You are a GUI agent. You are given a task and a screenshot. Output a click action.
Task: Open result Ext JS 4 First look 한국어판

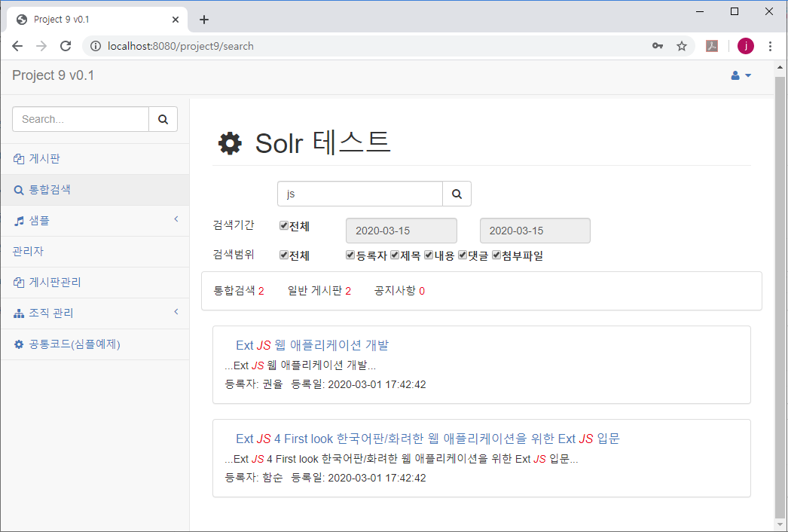click(x=428, y=439)
